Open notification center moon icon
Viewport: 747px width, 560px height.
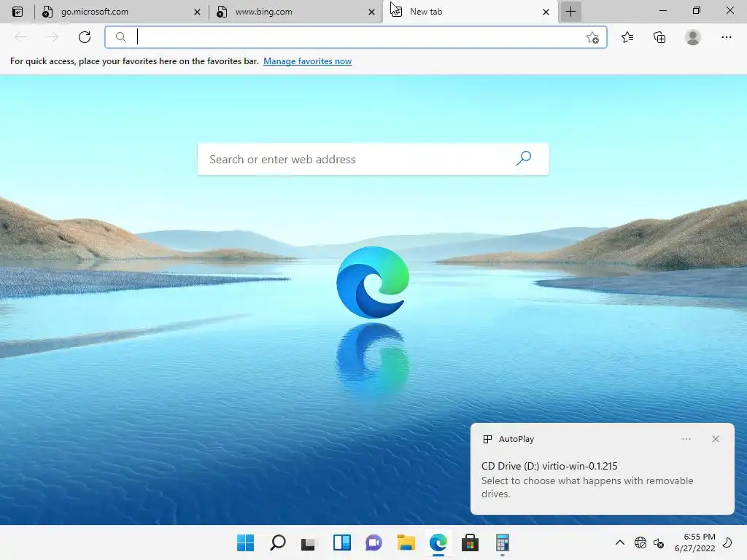tap(727, 542)
